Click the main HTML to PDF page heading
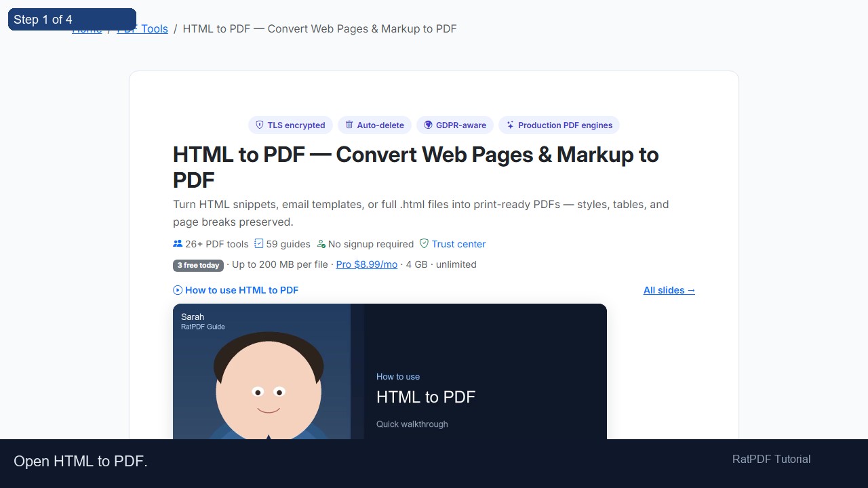 [416, 167]
